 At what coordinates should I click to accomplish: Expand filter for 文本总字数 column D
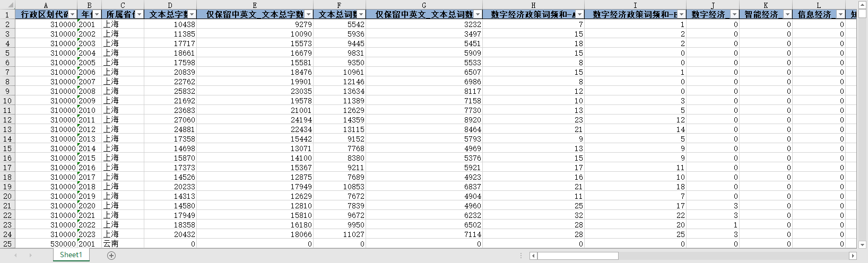pyautogui.click(x=192, y=15)
